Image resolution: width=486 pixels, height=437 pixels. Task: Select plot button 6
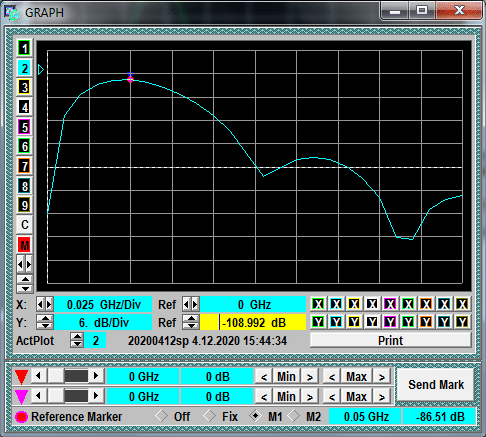[x=24, y=146]
